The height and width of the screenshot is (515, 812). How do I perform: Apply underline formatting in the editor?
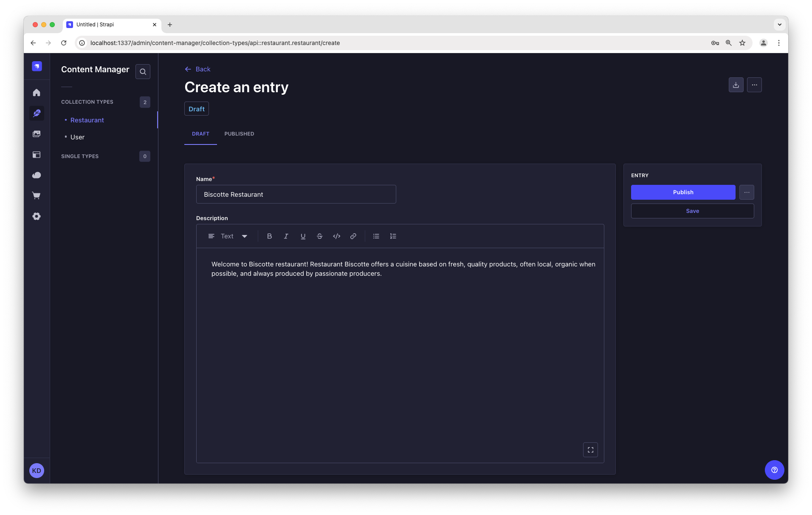pos(303,236)
